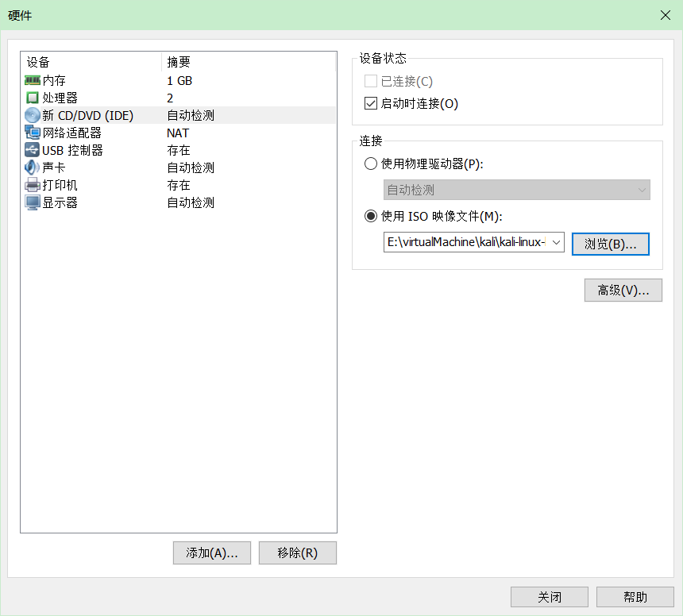Image resolution: width=683 pixels, height=616 pixels.
Task: Uncheck 启动时连接(O) checkbox
Action: pos(371,104)
